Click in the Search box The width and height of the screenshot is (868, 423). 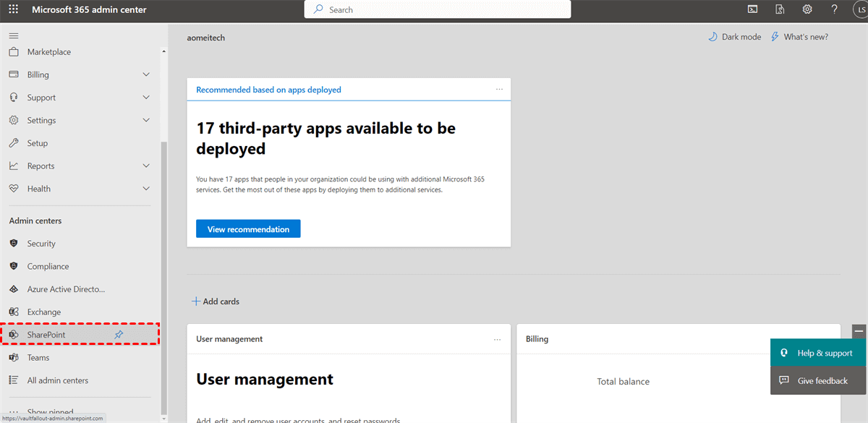click(438, 9)
